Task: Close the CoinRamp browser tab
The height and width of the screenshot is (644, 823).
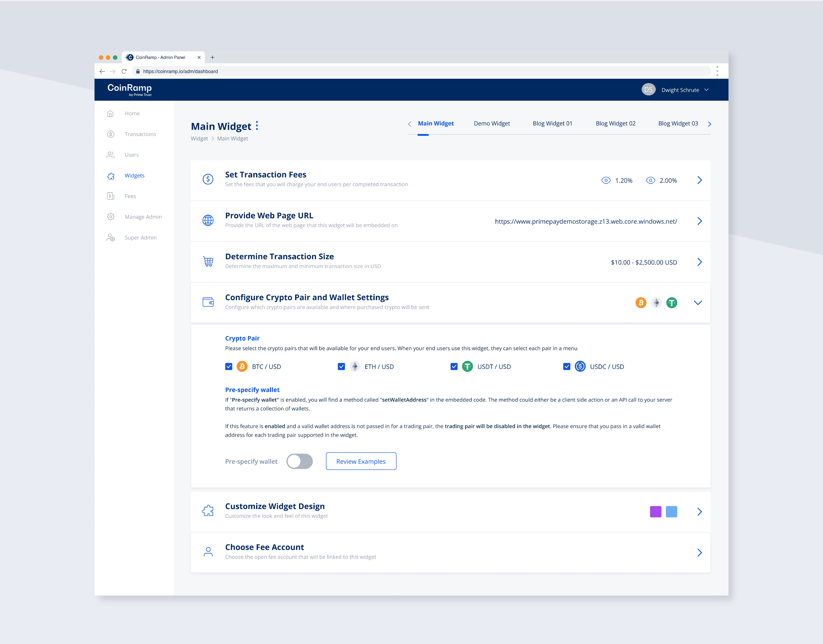Action: pyautogui.click(x=199, y=57)
